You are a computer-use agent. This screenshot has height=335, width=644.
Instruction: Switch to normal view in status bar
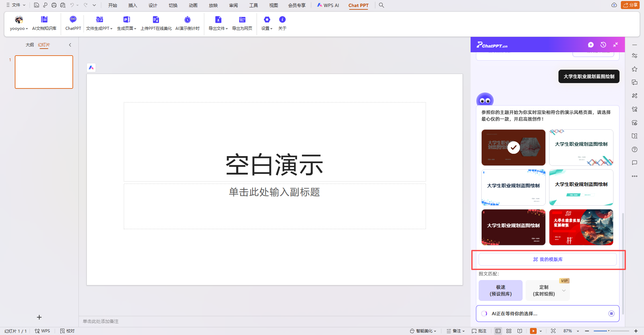(x=498, y=331)
